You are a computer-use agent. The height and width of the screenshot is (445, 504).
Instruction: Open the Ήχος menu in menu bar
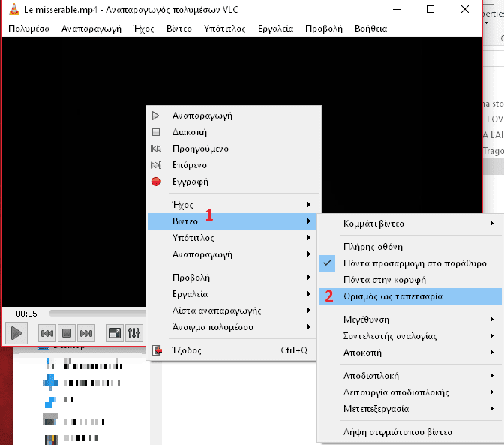144,29
